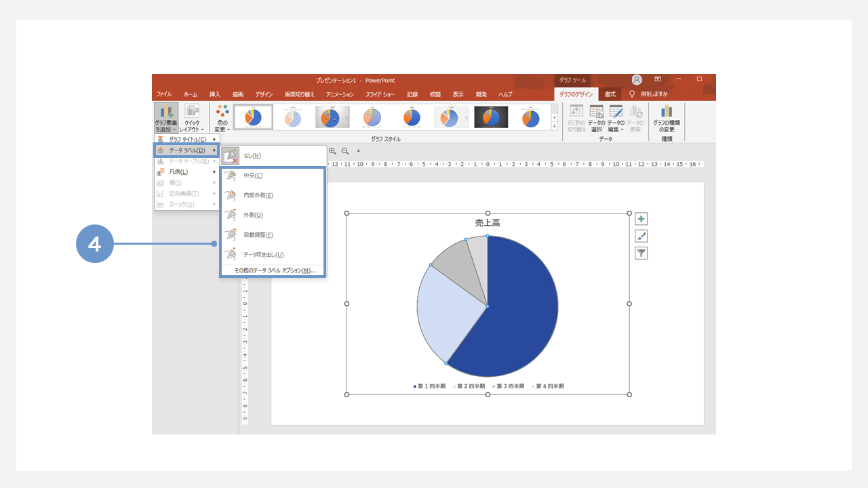Select なし(N) to remove data labels
This screenshot has height=488, width=868.
click(x=252, y=156)
